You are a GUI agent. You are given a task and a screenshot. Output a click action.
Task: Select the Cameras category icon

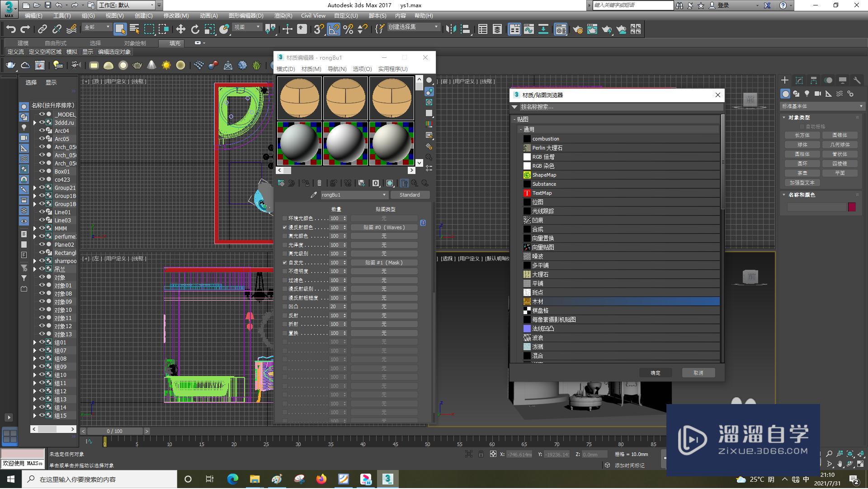pos(818,94)
